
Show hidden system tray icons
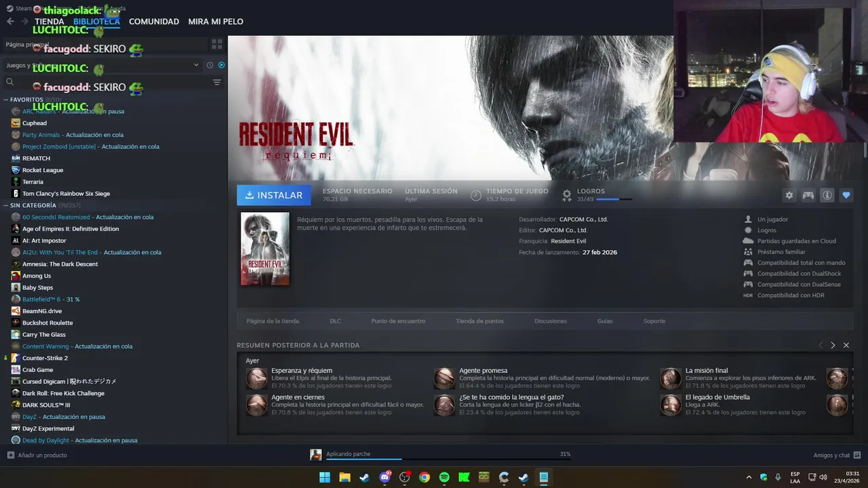click(x=749, y=477)
